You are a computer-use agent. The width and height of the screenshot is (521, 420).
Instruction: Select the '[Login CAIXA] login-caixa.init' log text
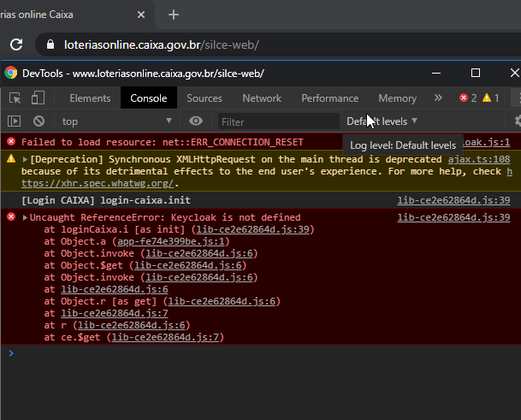(x=106, y=200)
